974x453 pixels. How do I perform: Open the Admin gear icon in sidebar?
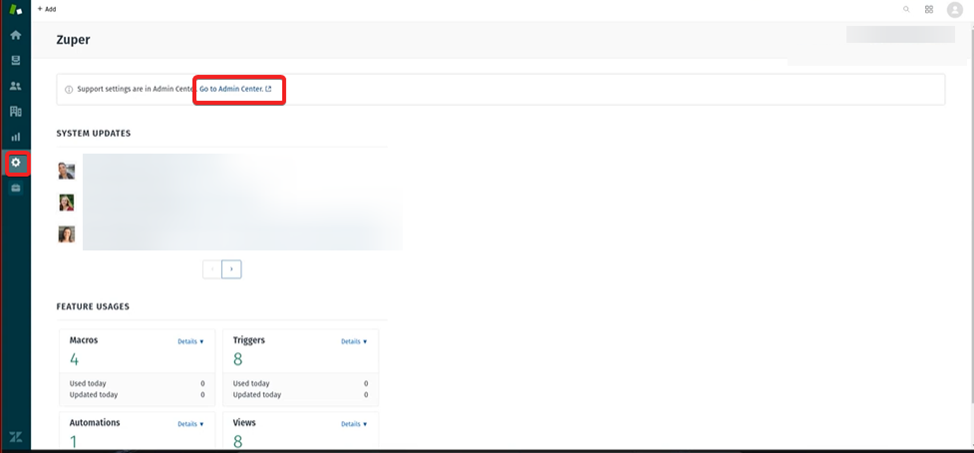(x=16, y=163)
